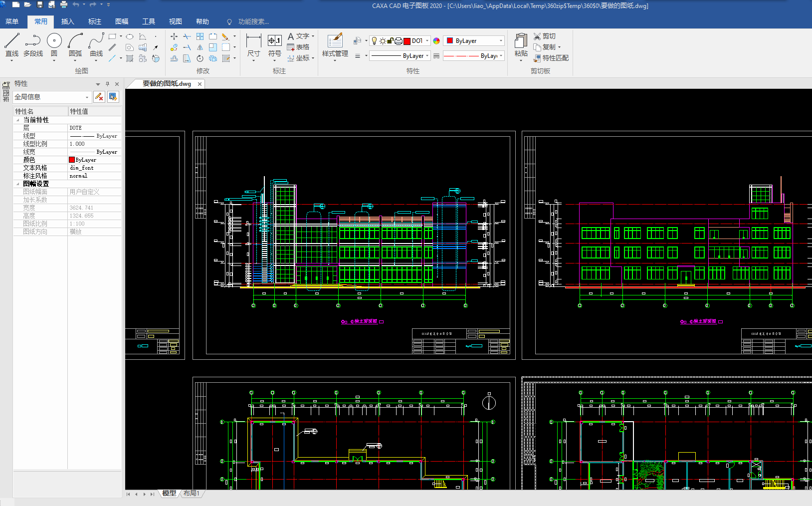Choose the rectangle draw tool
The width and height of the screenshot is (812, 506).
112,36
